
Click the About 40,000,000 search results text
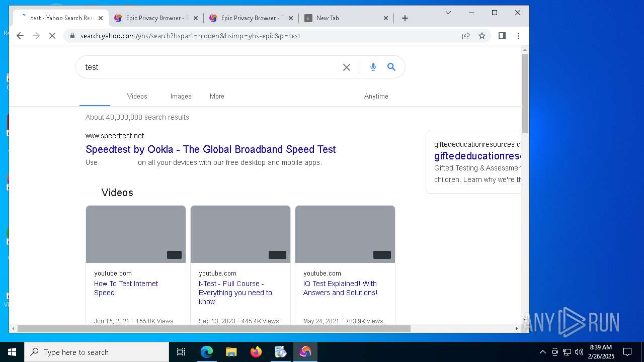point(137,117)
